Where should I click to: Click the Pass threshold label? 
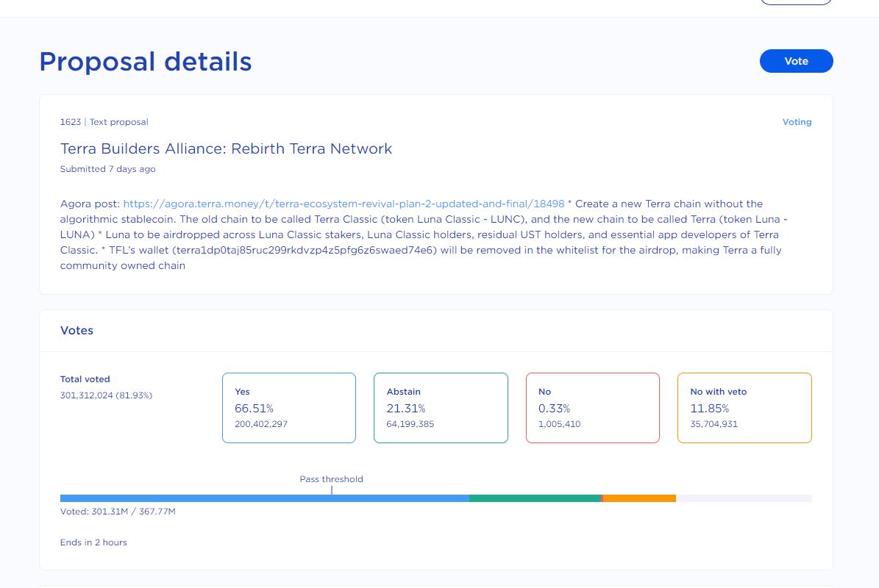pos(331,479)
